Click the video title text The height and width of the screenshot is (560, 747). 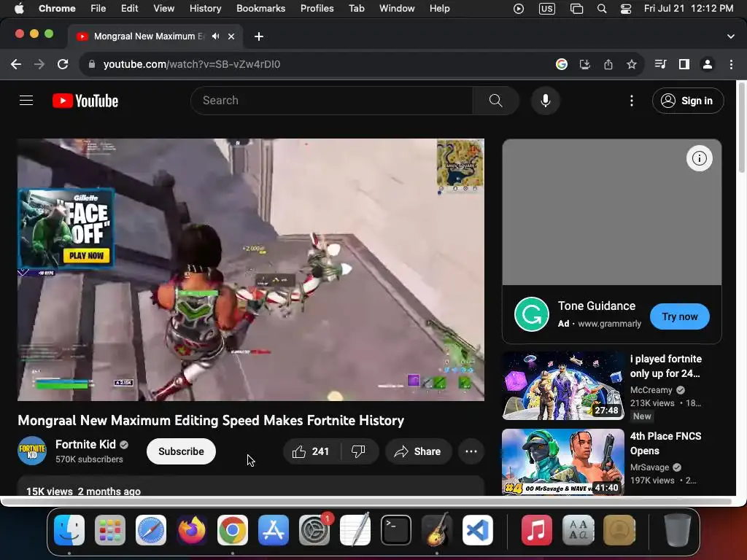[211, 421]
